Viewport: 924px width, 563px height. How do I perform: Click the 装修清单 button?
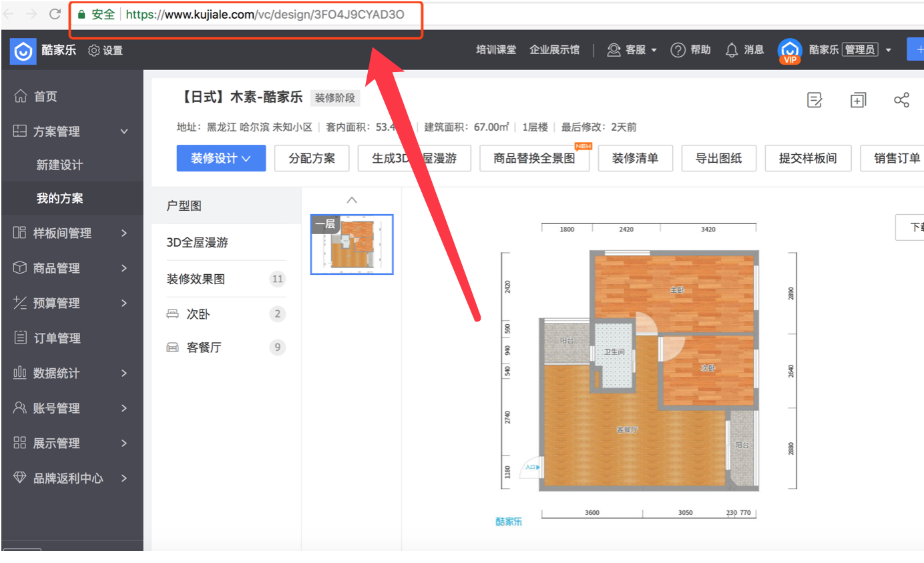pyautogui.click(x=635, y=158)
